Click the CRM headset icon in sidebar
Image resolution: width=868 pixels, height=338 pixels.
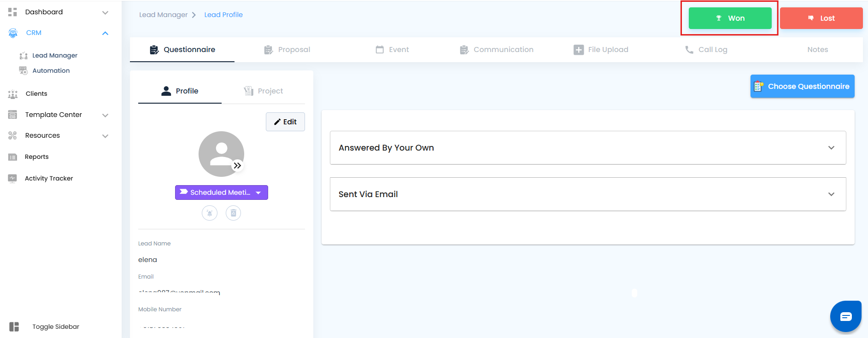point(13,33)
